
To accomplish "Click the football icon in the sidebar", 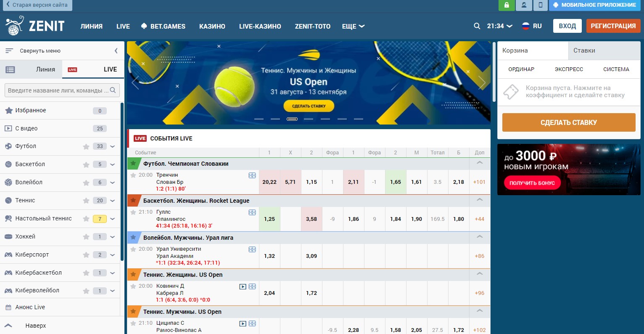I will click(x=8, y=146).
